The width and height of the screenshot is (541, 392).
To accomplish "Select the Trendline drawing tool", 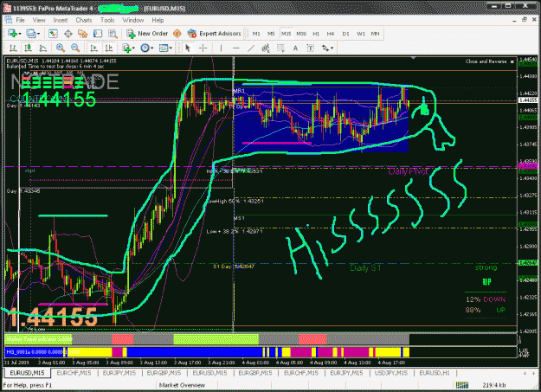I will 251,48.
